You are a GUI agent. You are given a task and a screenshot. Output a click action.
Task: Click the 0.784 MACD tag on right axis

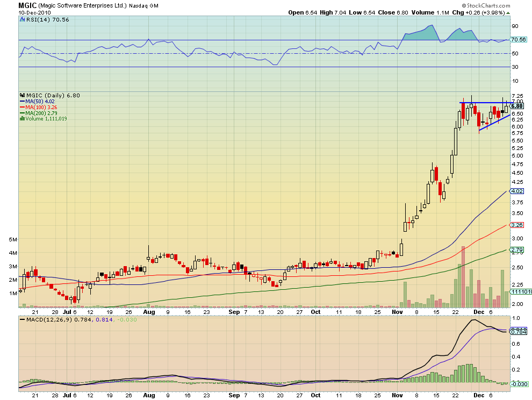coord(519,332)
